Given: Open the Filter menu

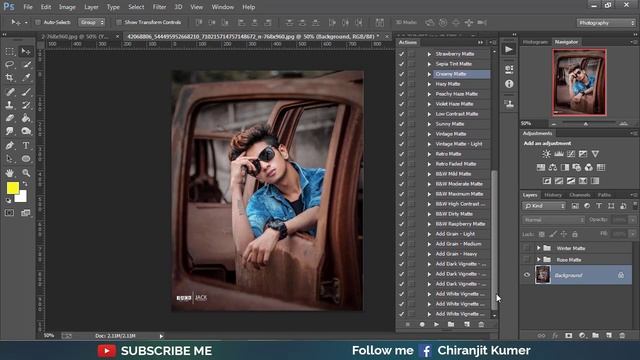Looking at the screenshot, I should 159,7.
